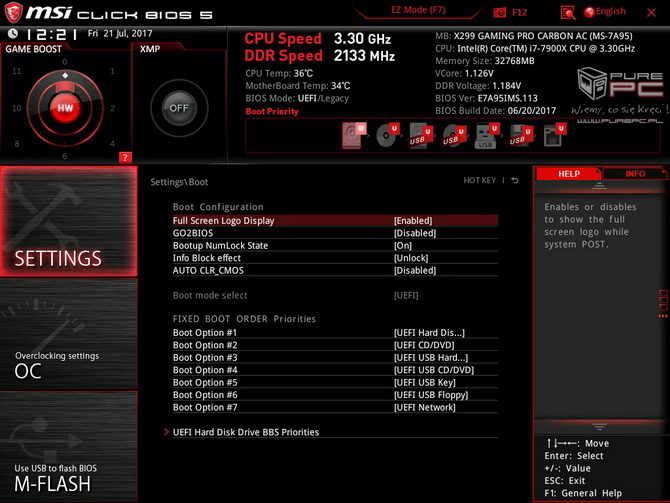The width and height of the screenshot is (670, 503).
Task: Click the time display 12:21
Action: 52,34
